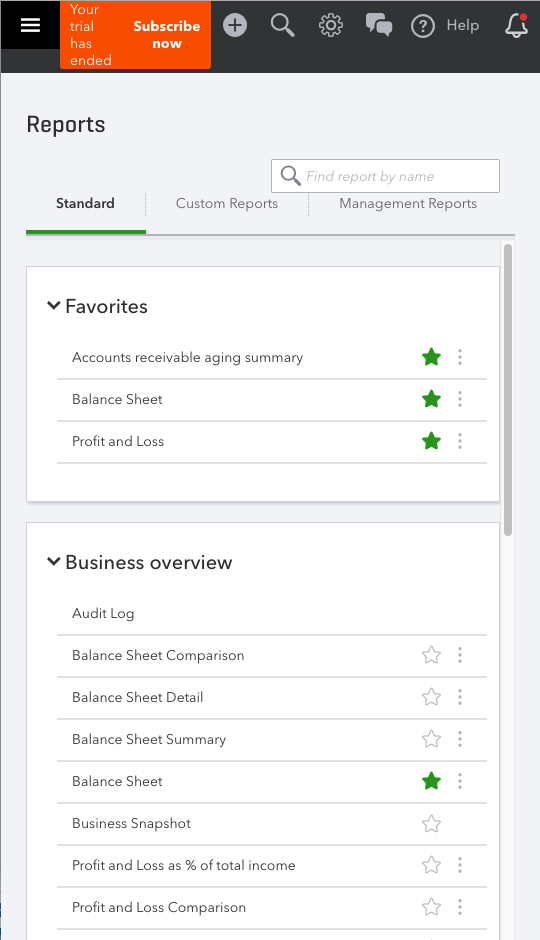The width and height of the screenshot is (540, 940).
Task: Open more options for Balance Sheet Comparison
Action: (460, 655)
